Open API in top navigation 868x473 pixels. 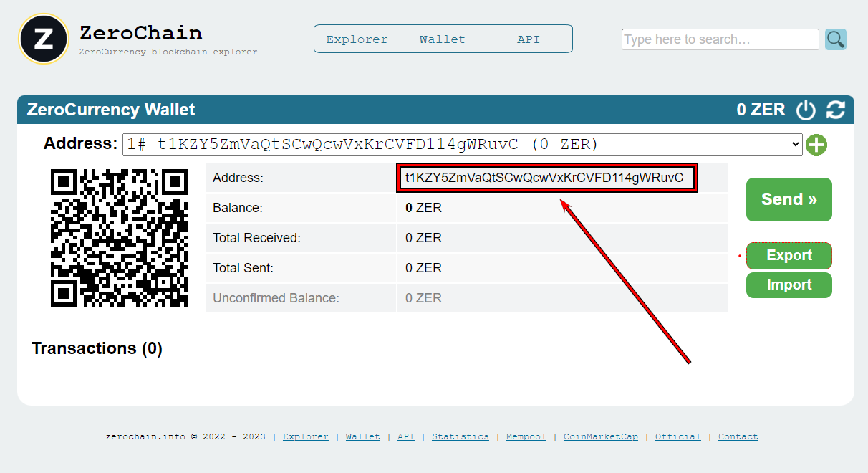529,39
